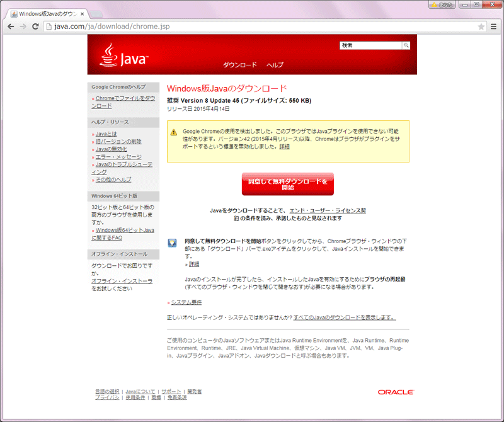Open the Javaとは link
The height and width of the screenshot is (422, 504).
click(x=106, y=134)
